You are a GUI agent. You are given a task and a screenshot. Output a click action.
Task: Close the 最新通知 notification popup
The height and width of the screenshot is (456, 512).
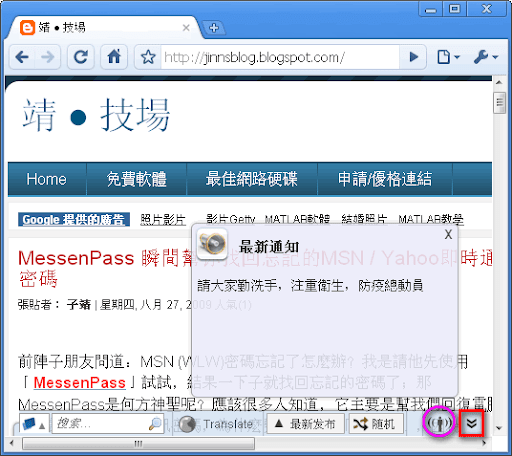[x=448, y=234]
